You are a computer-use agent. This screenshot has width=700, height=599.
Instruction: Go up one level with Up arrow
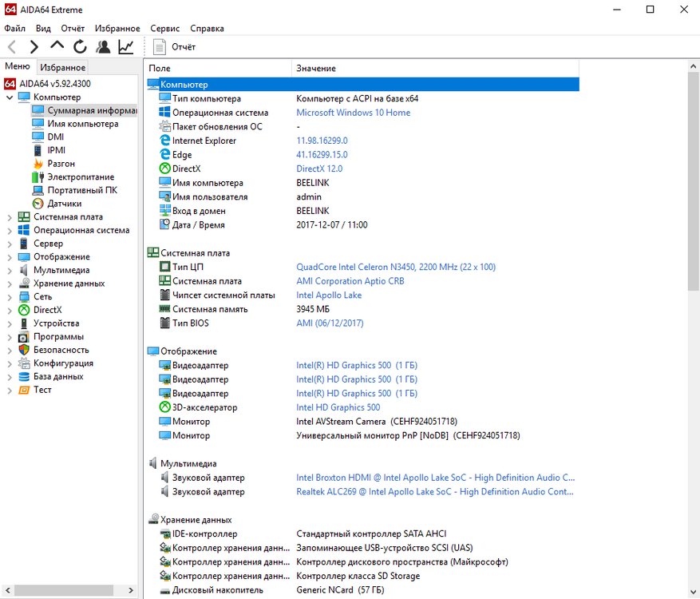pos(57,46)
